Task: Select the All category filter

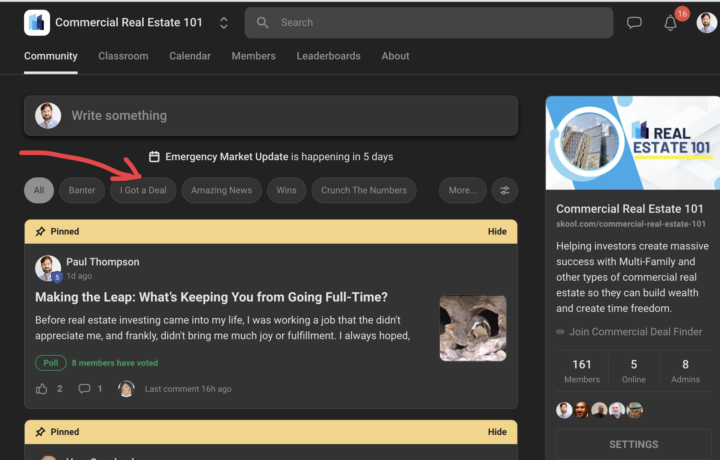Action: click(38, 190)
